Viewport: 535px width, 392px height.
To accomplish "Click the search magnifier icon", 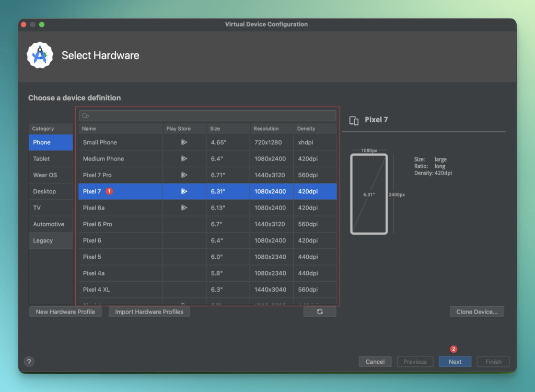I will [85, 116].
